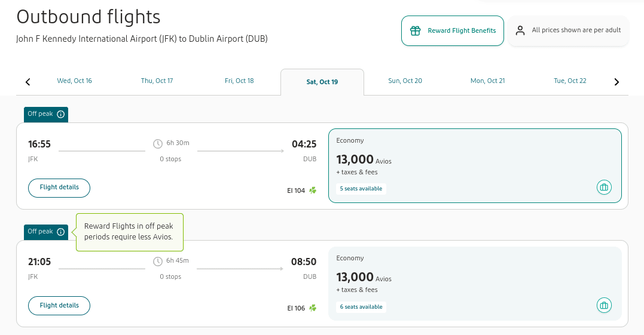The image size is (644, 335).
Task: Select the Fri, Oct 18 date tab
Action: (239, 81)
